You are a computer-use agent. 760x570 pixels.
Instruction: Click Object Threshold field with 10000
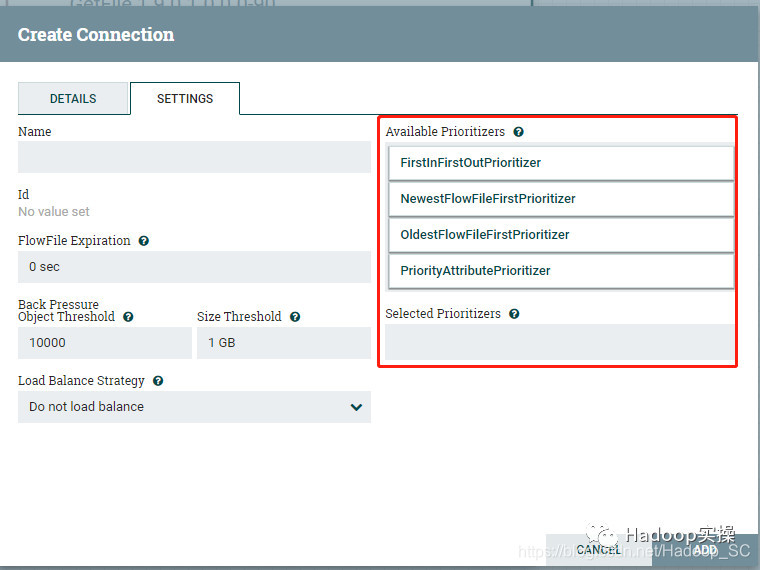click(x=105, y=343)
